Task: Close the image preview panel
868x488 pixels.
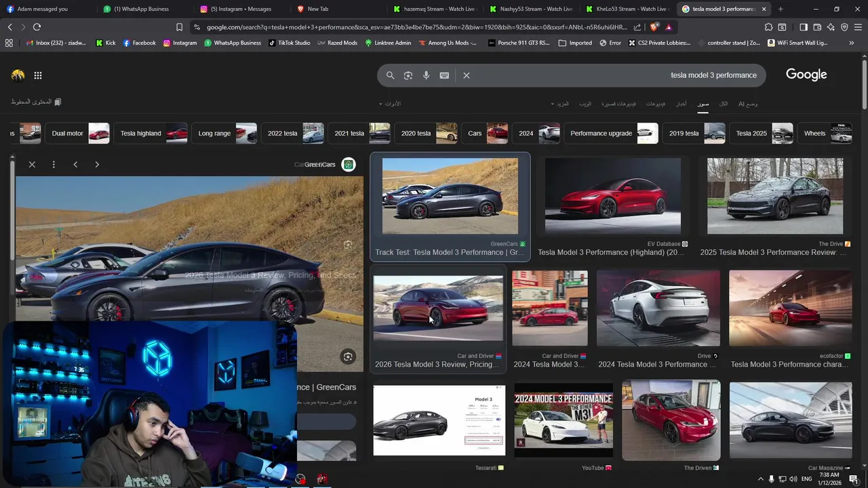Action: pyautogui.click(x=32, y=164)
